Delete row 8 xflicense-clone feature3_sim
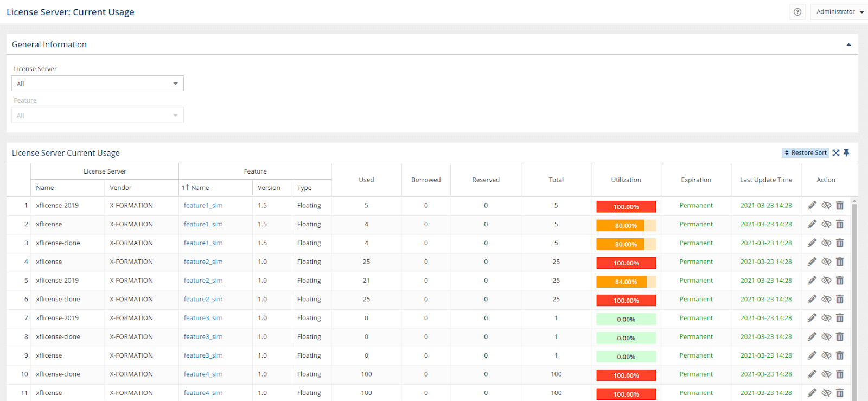This screenshot has width=868, height=401. (840, 336)
